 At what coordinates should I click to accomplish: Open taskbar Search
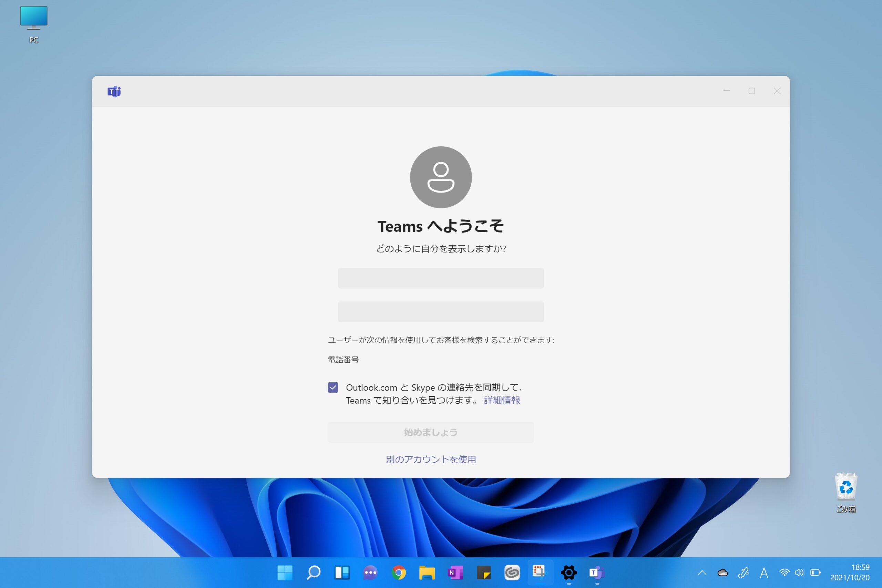314,572
